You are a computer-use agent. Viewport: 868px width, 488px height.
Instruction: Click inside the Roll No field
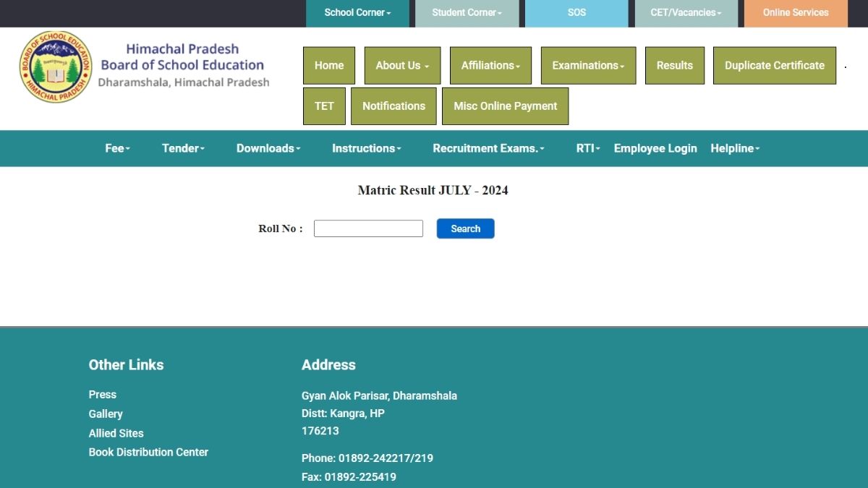click(x=368, y=228)
